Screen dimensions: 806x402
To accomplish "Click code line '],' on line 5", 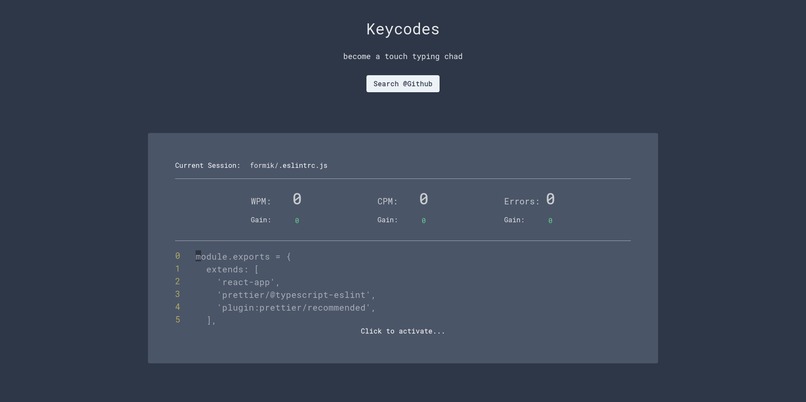I will (211, 320).
